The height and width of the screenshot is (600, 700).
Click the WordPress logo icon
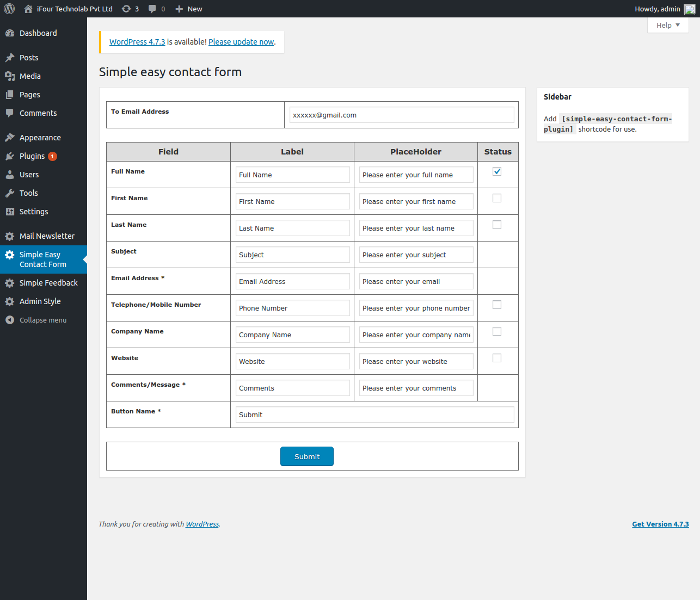[x=9, y=9]
